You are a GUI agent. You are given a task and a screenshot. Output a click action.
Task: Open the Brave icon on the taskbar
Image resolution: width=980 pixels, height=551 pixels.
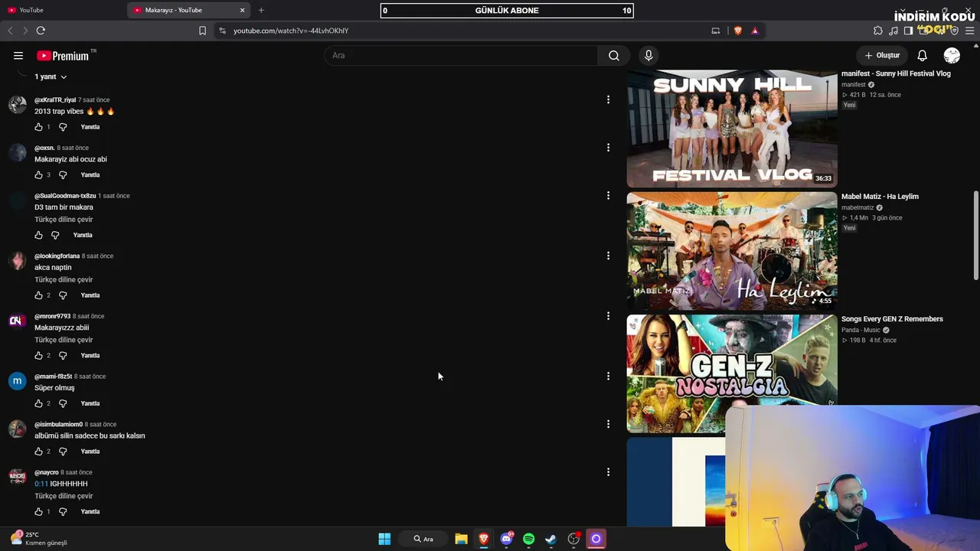(484, 539)
